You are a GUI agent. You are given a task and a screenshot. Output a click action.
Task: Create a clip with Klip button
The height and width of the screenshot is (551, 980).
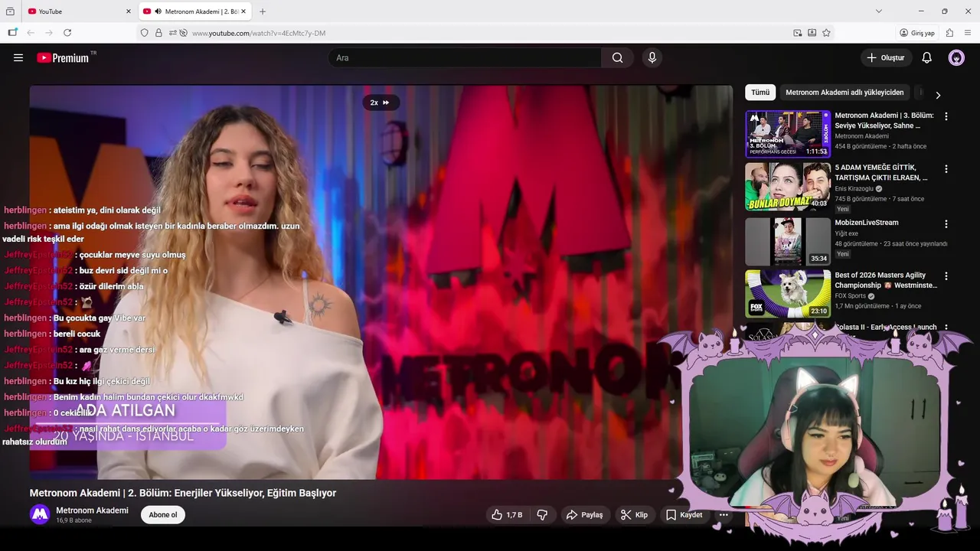[x=634, y=515]
